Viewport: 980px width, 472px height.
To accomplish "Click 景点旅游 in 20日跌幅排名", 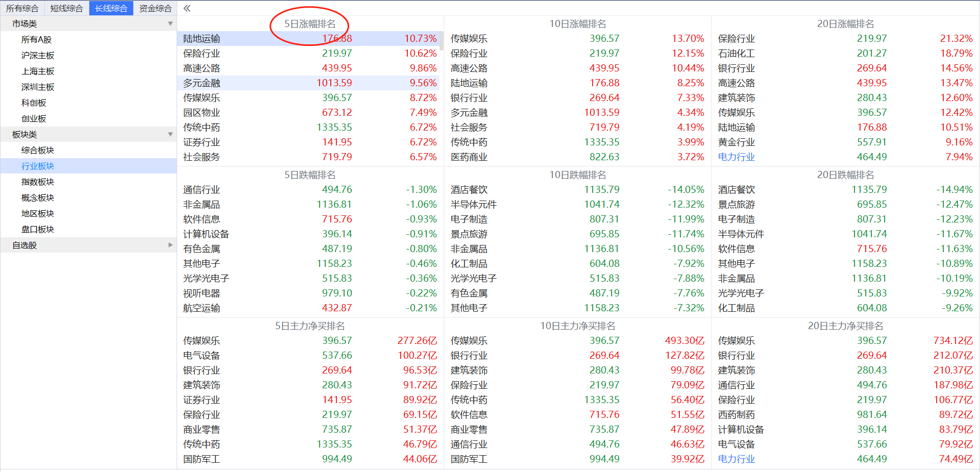I will click(737, 204).
